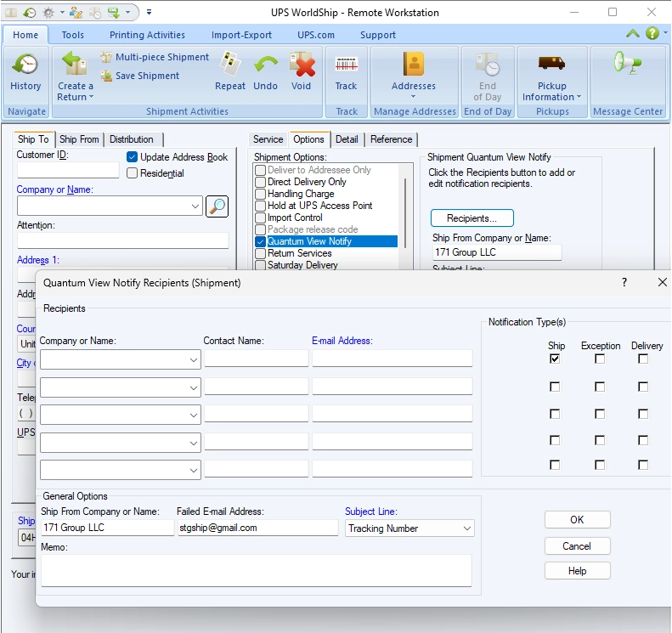Click the quick access gear settings icon

click(x=48, y=13)
